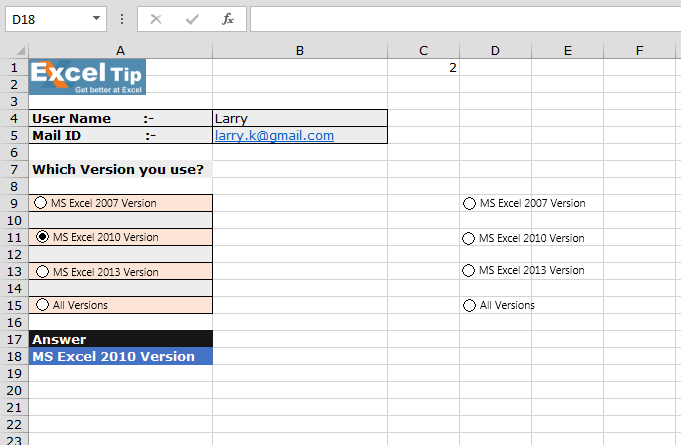Click the Enter checkmark icon in formula bar
The image size is (681, 445).
pyautogui.click(x=192, y=19)
